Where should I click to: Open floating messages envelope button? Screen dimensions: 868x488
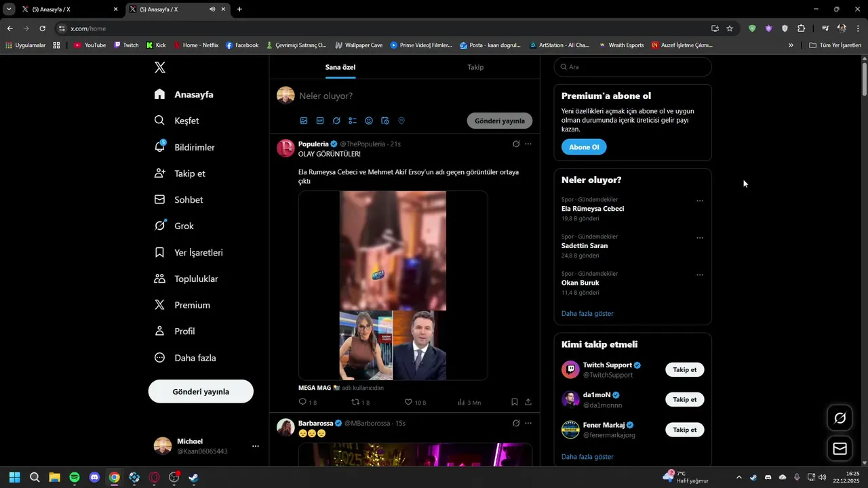[840, 449]
